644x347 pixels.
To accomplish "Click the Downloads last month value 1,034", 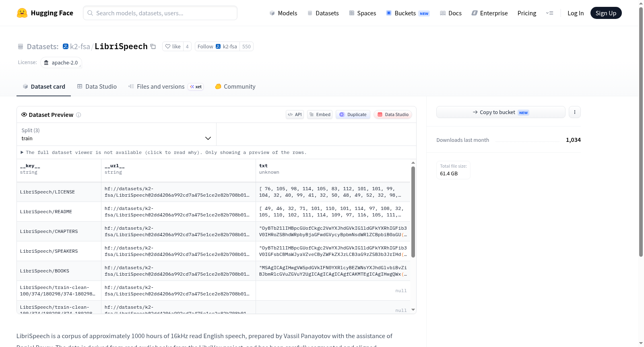I will (x=573, y=140).
